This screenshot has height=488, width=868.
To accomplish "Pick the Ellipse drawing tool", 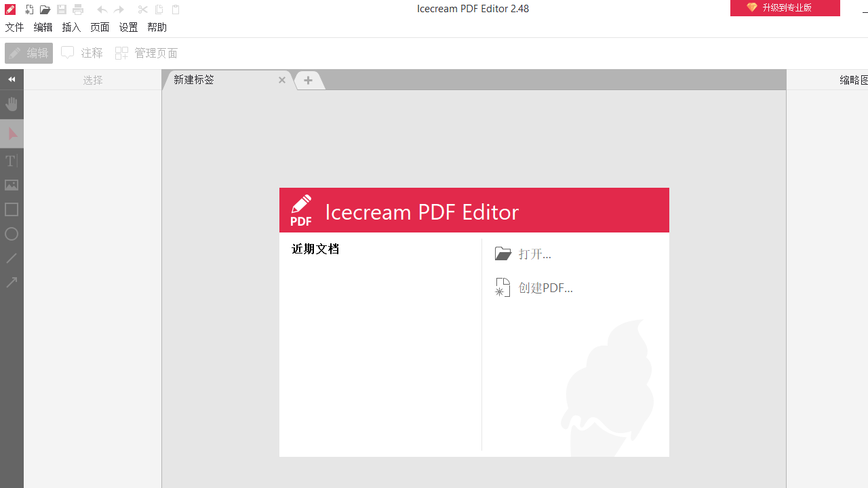I will pos(11,234).
